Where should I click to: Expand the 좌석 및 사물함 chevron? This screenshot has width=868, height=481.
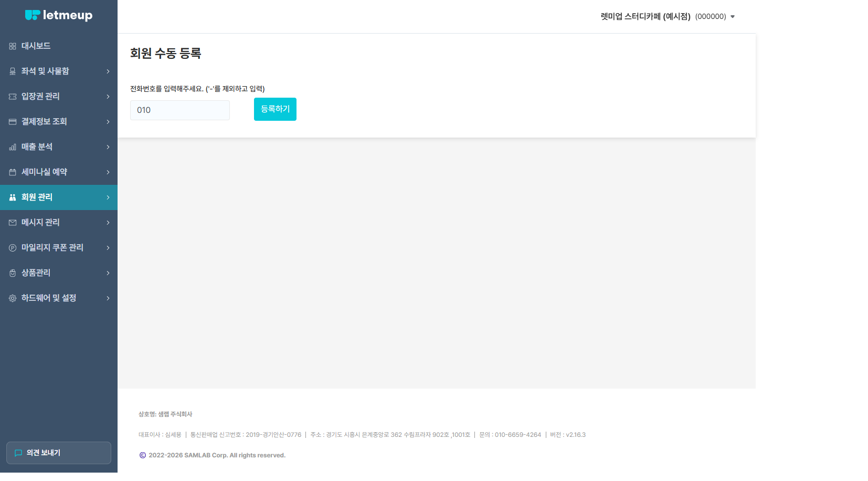pyautogui.click(x=108, y=71)
